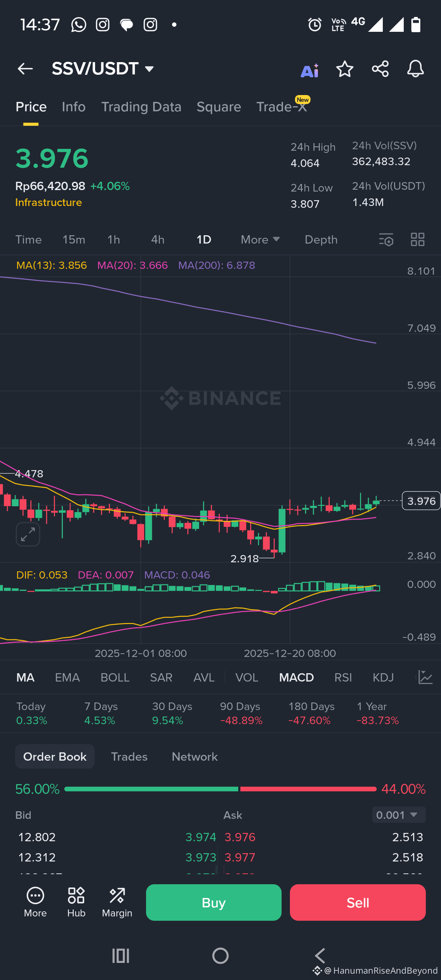
Task: Toggle the MACD sub-indicator
Action: (x=296, y=677)
